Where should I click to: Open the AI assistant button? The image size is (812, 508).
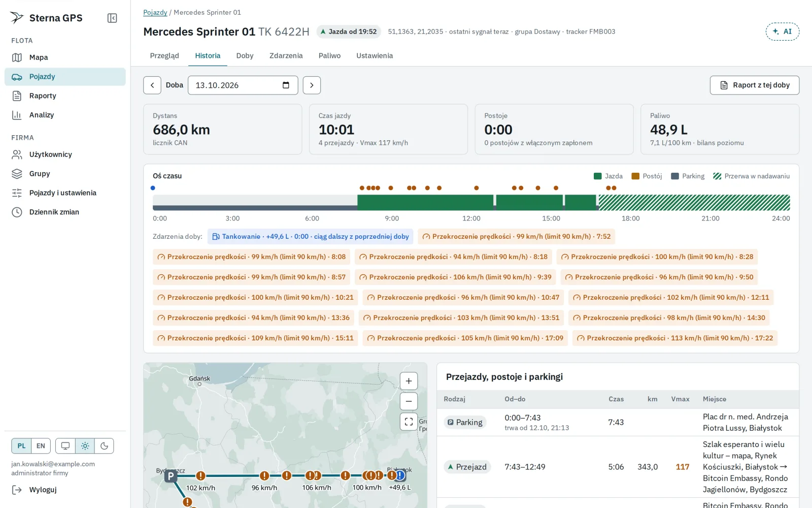coord(782,31)
